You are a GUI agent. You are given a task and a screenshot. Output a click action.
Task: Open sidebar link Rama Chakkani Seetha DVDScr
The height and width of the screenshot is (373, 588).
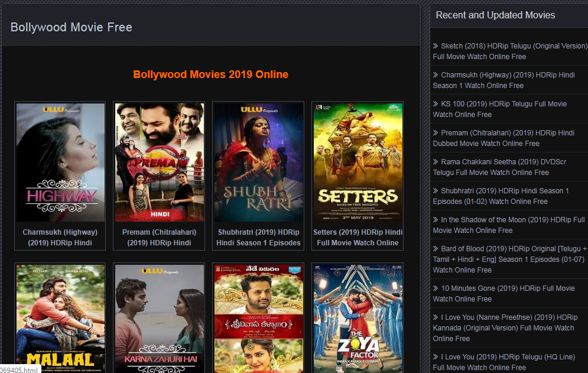pyautogui.click(x=499, y=167)
